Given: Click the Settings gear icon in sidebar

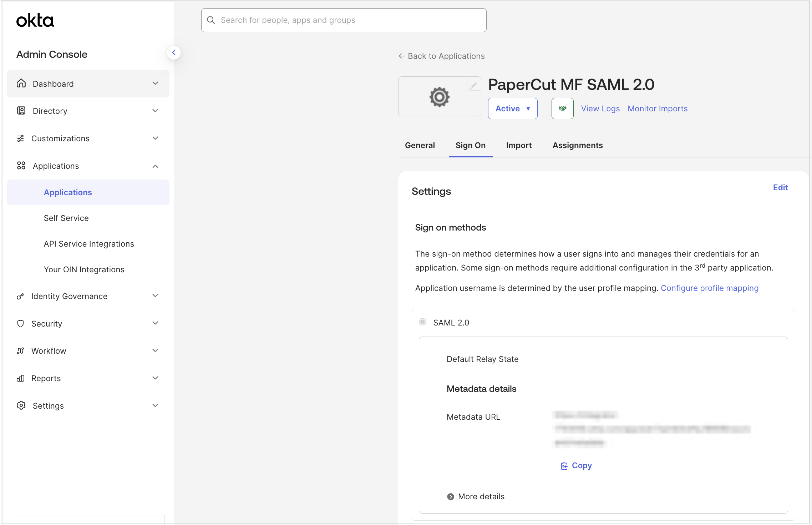Looking at the screenshot, I should [21, 406].
